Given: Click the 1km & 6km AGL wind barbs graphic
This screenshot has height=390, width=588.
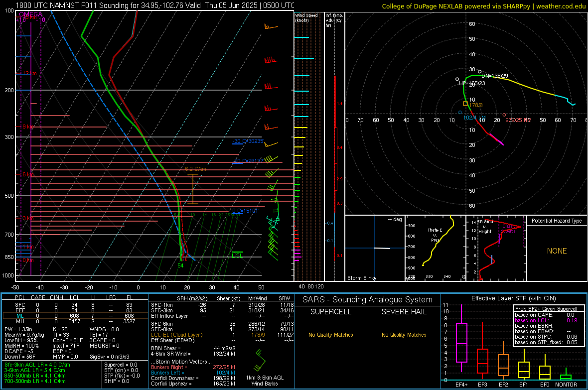Looking at the screenshot, I should 260,360.
